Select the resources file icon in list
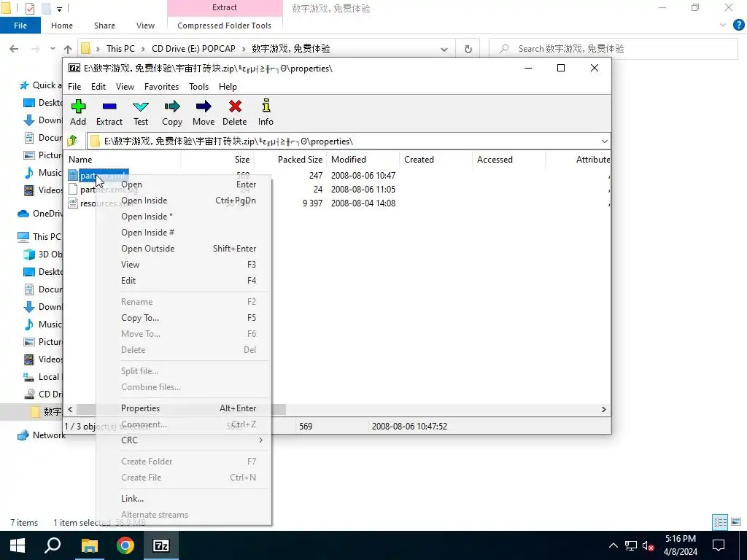747x560 pixels. click(73, 203)
